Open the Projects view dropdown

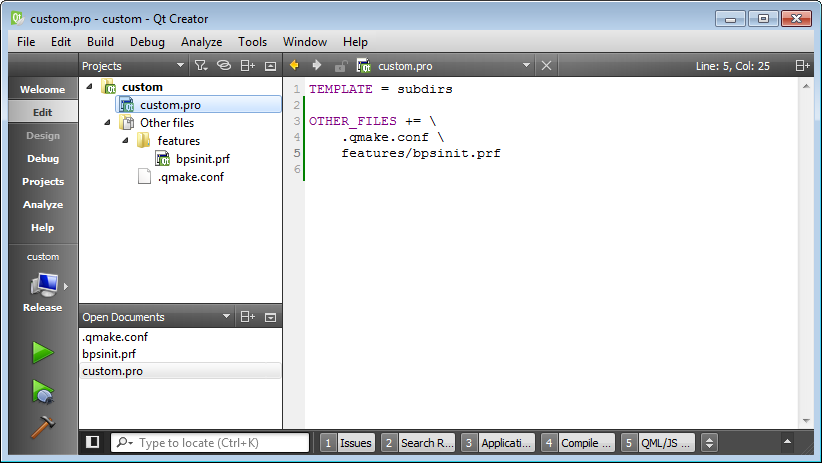tap(180, 66)
